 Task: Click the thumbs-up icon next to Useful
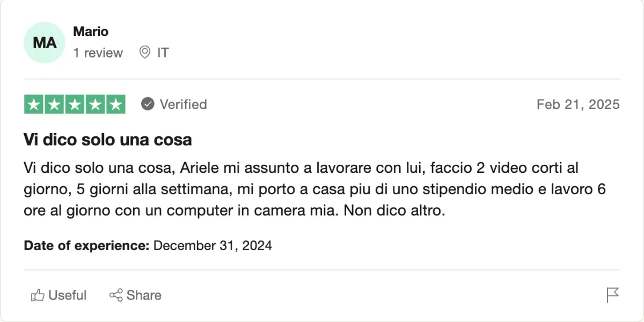tap(38, 295)
